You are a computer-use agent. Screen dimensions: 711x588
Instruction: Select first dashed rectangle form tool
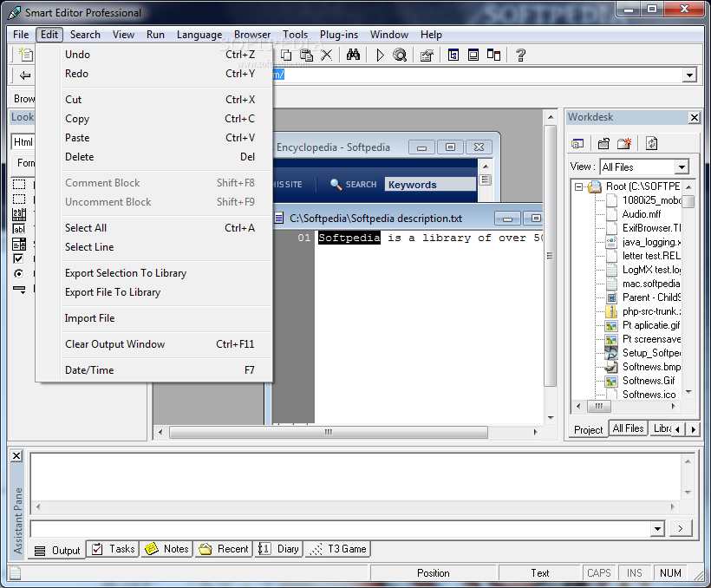click(x=19, y=184)
